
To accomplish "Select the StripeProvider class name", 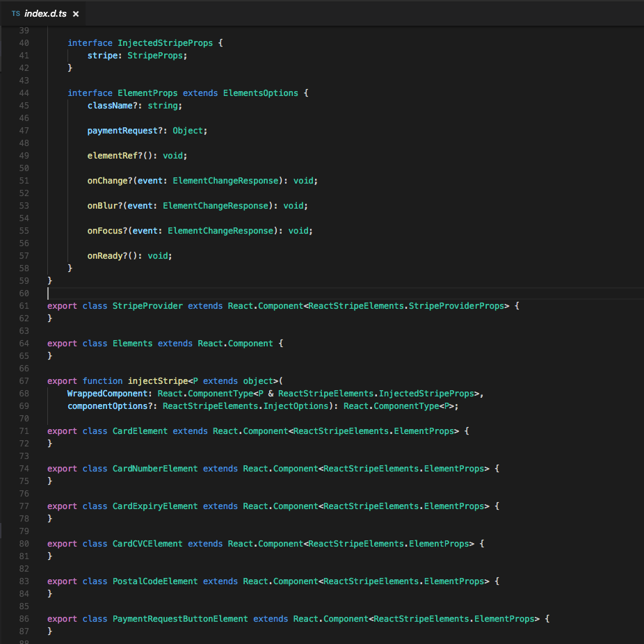I will click(x=146, y=305).
